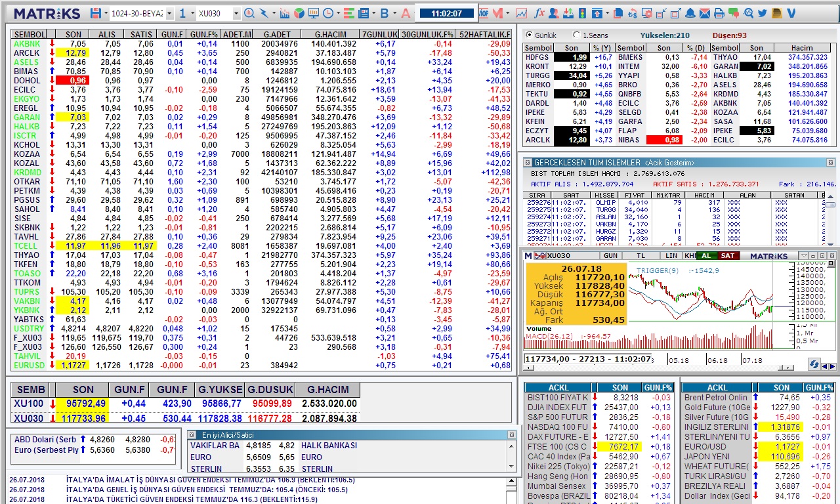Expand the dropdown arrow beside save icon
Screen dimensions: 840x504
pyautogui.click(x=106, y=13)
